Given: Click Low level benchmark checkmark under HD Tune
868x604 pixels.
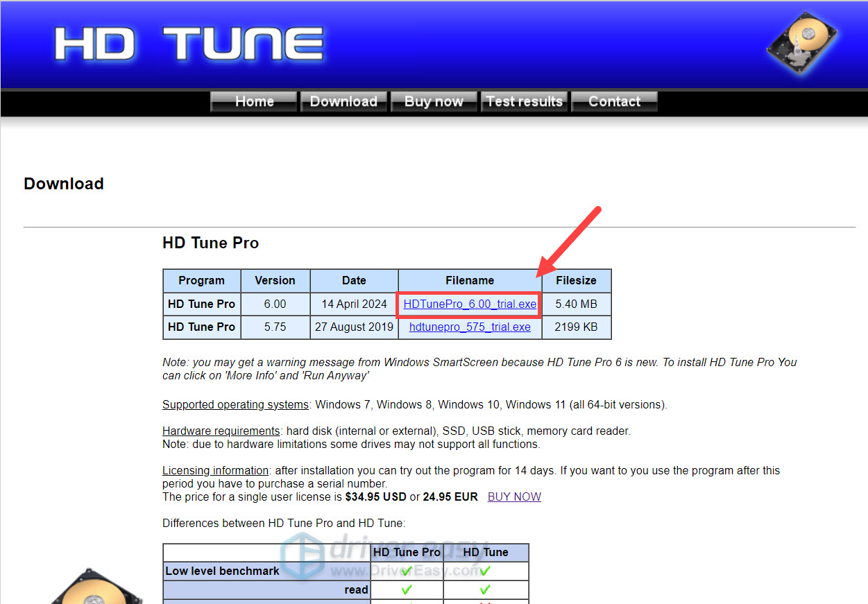Looking at the screenshot, I should pos(485,571).
